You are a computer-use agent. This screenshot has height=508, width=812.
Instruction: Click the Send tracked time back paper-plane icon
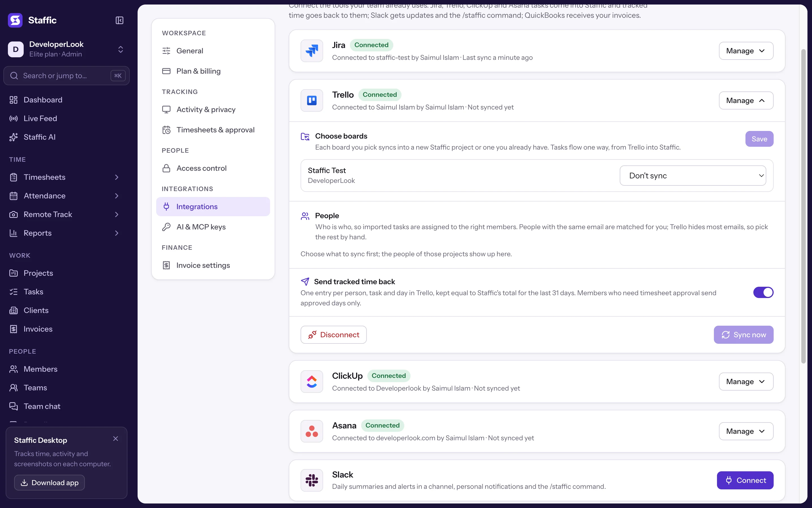click(x=305, y=282)
